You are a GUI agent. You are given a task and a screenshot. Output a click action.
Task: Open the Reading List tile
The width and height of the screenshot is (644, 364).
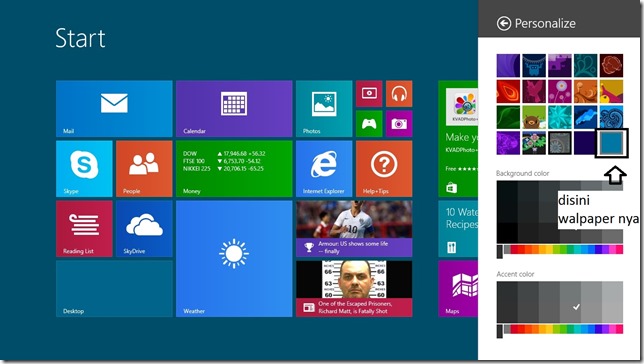click(84, 229)
